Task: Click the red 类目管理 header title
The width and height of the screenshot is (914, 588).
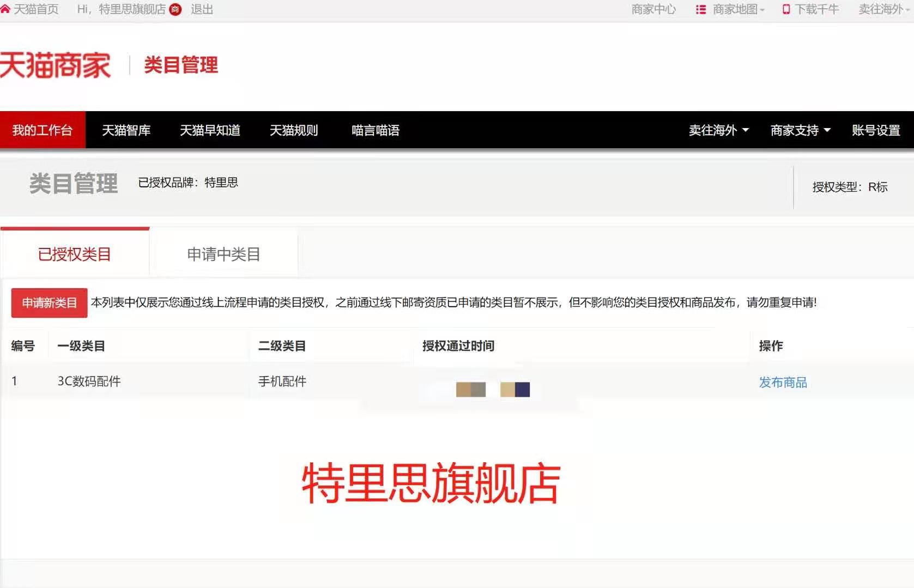Action: 181,65
